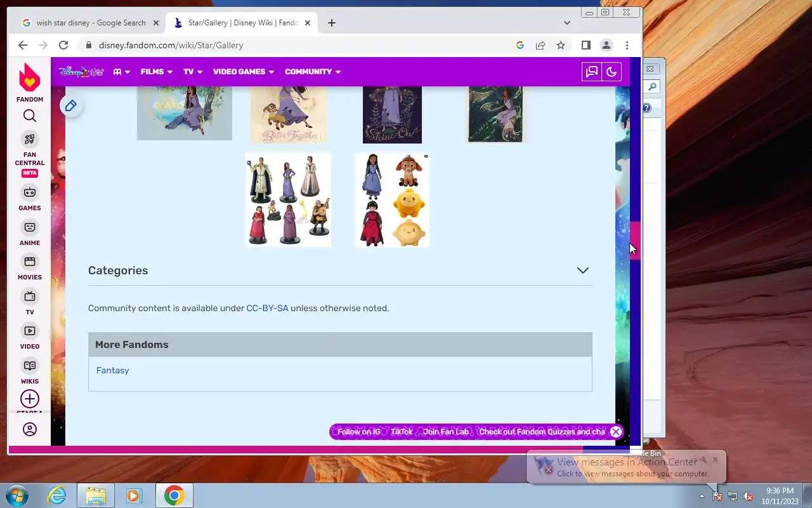Close the Star/Gallery tab

pos(308,23)
